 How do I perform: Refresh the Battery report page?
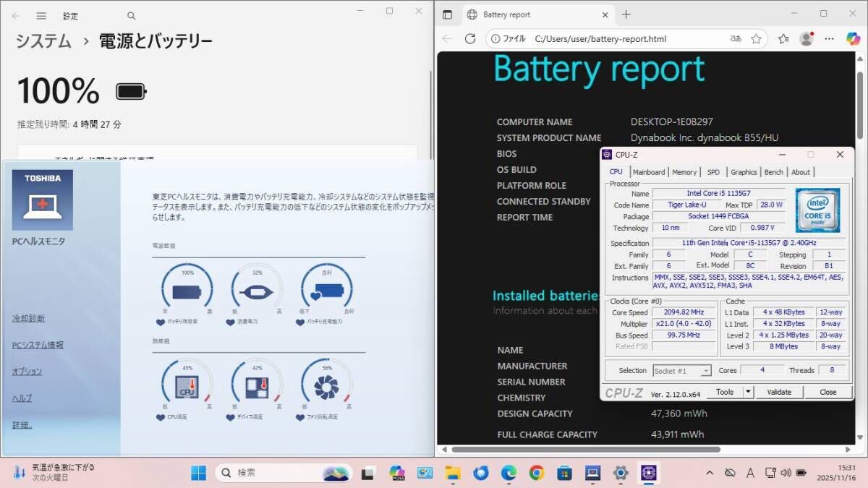click(x=470, y=39)
